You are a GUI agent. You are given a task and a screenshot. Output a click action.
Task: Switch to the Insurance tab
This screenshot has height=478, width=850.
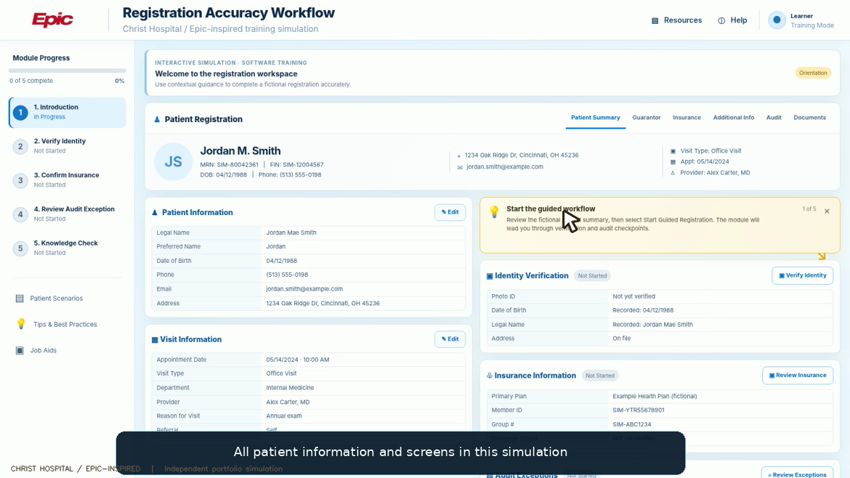pyautogui.click(x=687, y=118)
